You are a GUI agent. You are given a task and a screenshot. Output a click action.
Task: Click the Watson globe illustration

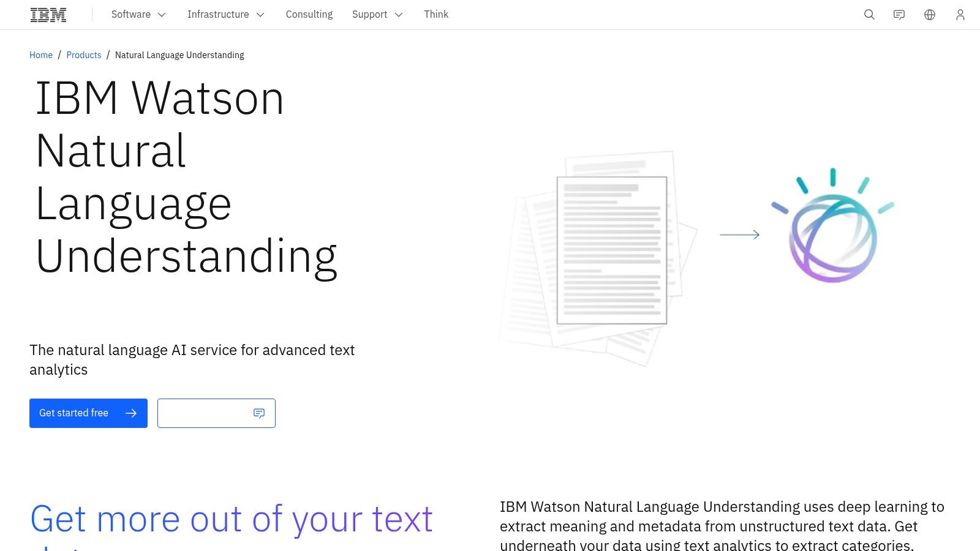point(833,225)
